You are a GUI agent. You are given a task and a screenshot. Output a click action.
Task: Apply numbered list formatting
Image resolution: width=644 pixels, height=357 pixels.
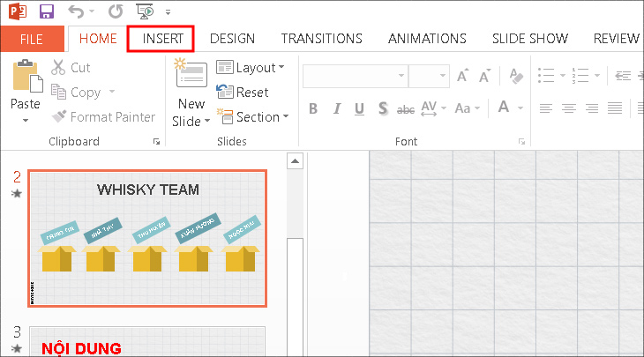pos(580,76)
